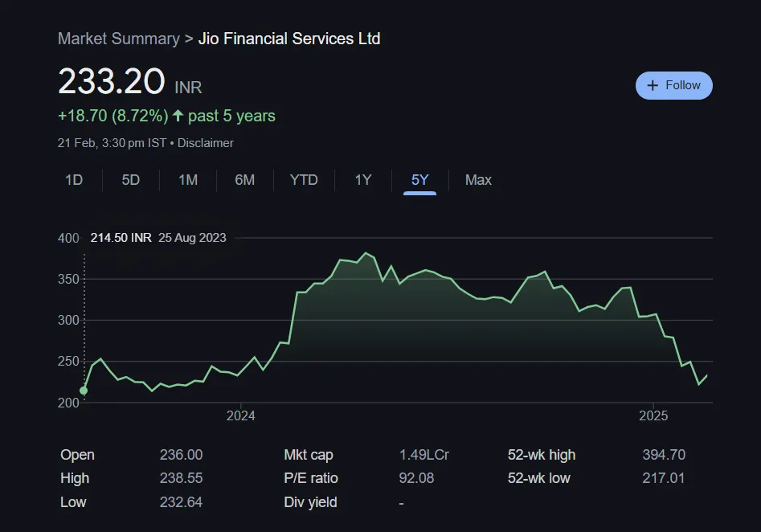Open the Disclaimer link

tap(205, 143)
